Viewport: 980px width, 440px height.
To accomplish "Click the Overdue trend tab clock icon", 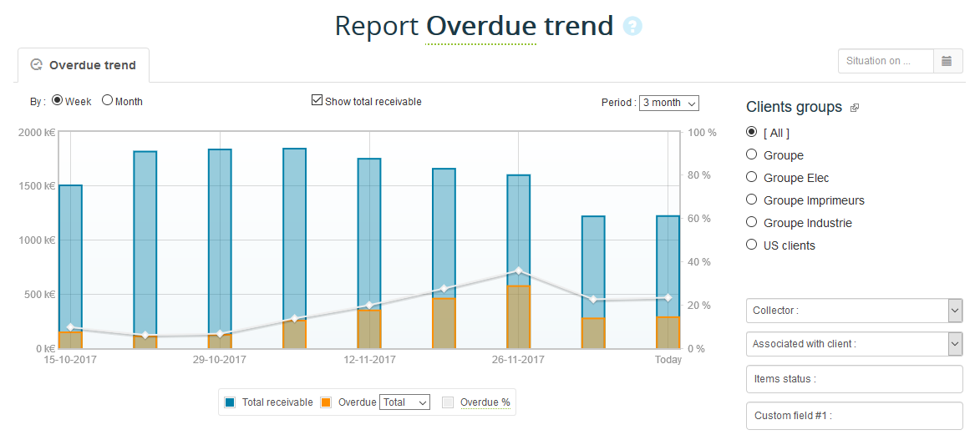I will pyautogui.click(x=36, y=65).
